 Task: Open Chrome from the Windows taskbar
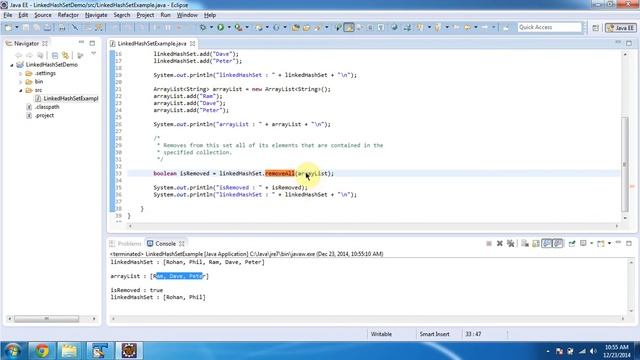pyautogui.click(x=42, y=351)
